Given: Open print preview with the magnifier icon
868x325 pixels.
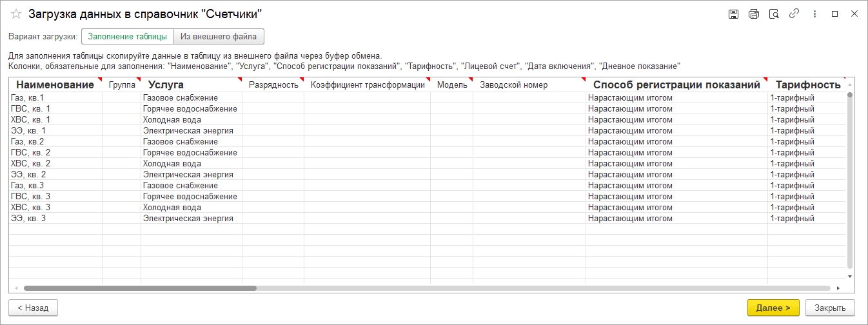Looking at the screenshot, I should click(x=774, y=14).
